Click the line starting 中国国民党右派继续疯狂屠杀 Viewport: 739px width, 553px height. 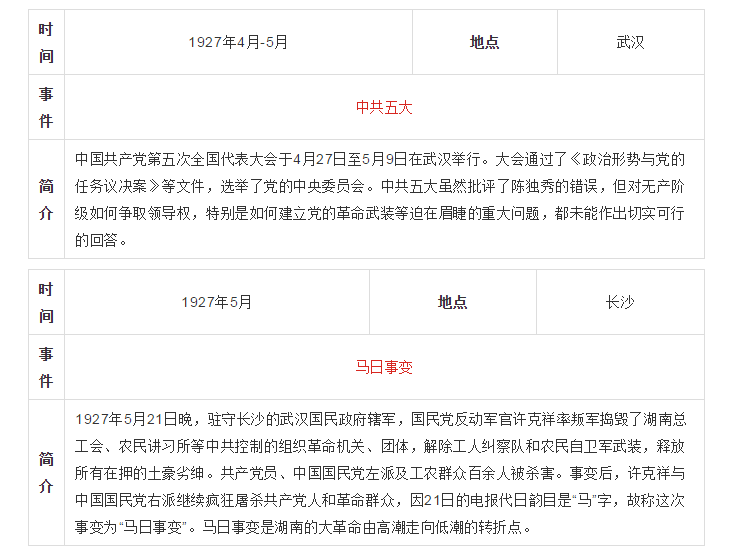click(379, 500)
